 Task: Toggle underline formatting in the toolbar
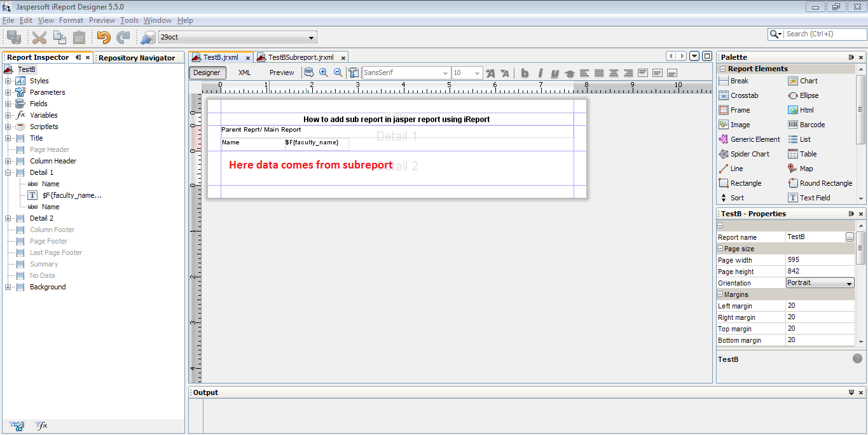[553, 72]
